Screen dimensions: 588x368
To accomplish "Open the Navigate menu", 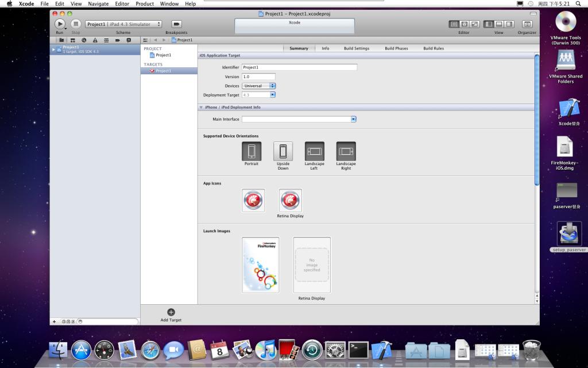I will coord(98,4).
